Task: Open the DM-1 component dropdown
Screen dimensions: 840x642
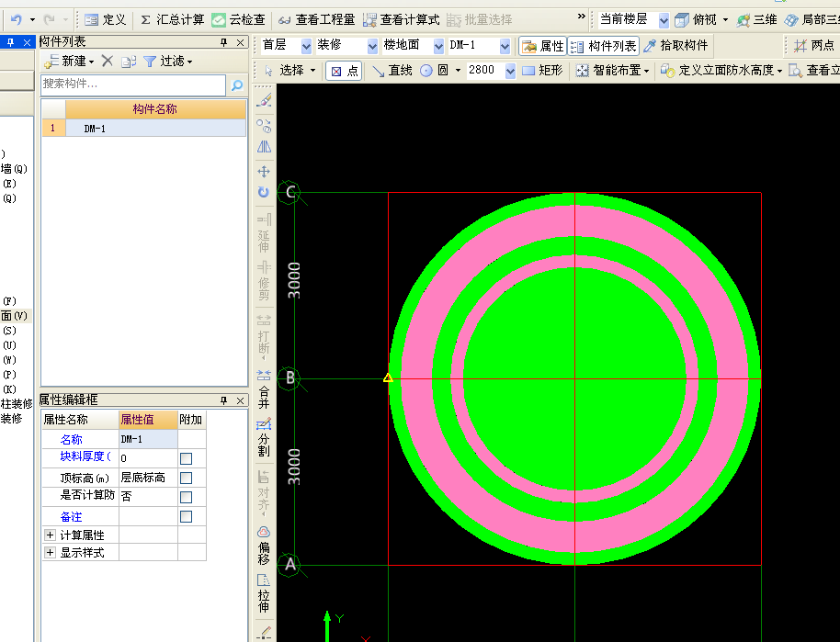Action: point(505,46)
